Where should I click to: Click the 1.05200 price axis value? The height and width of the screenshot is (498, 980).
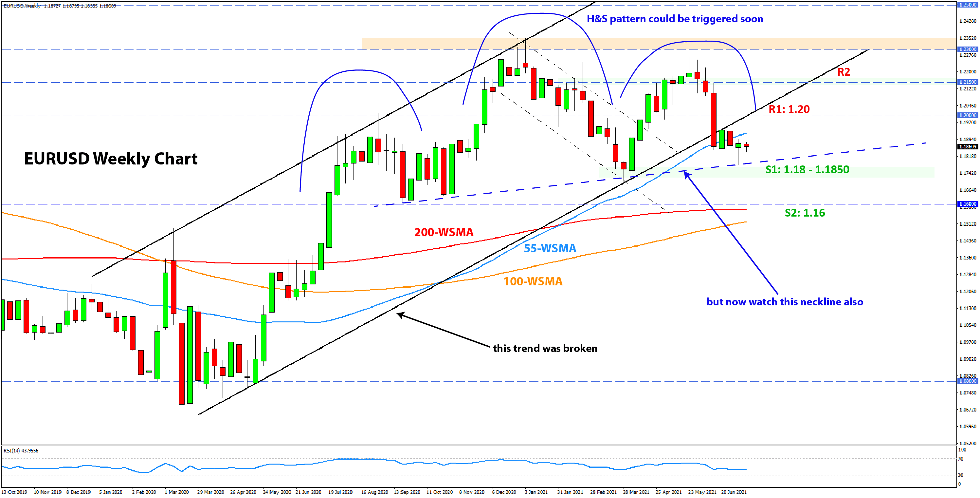pos(968,444)
